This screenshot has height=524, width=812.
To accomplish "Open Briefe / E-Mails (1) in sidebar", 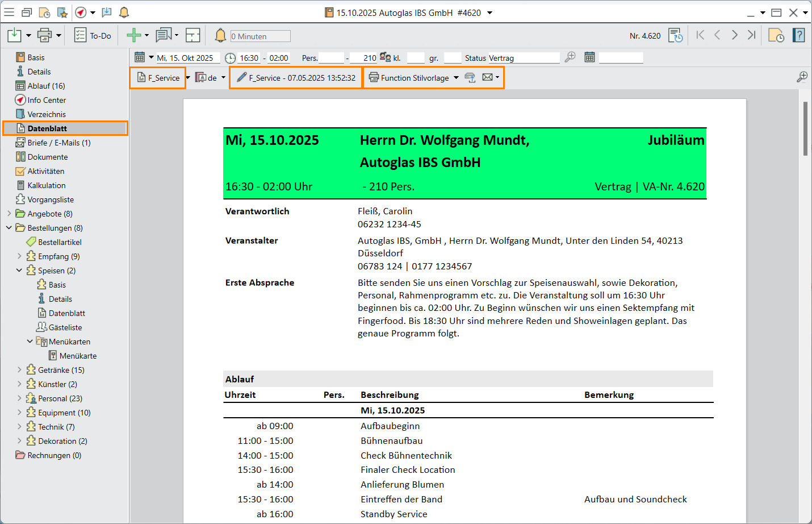I will (x=58, y=143).
